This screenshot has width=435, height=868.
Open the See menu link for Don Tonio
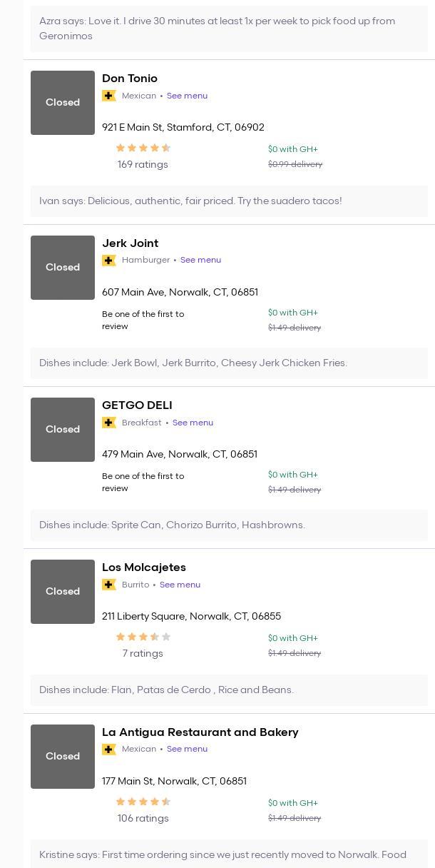[x=187, y=96]
